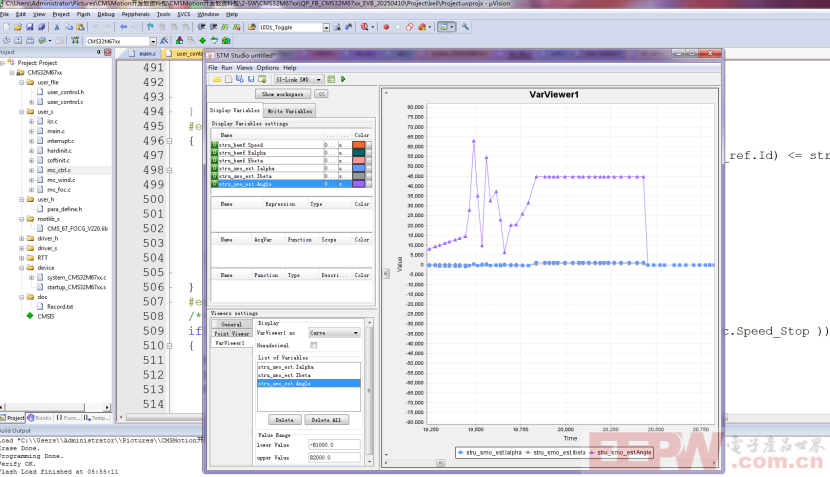
Task: Click the Delete button under List of Variables
Action: pyautogui.click(x=284, y=420)
